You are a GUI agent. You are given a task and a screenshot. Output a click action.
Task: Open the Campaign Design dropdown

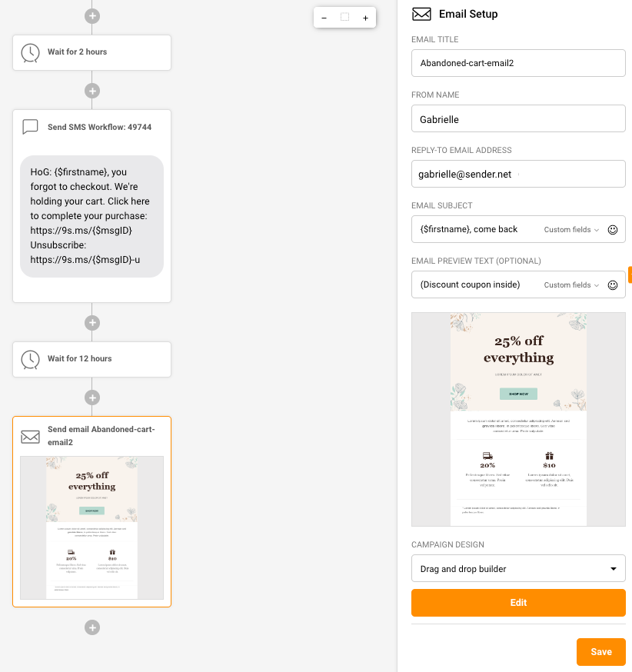pyautogui.click(x=518, y=568)
